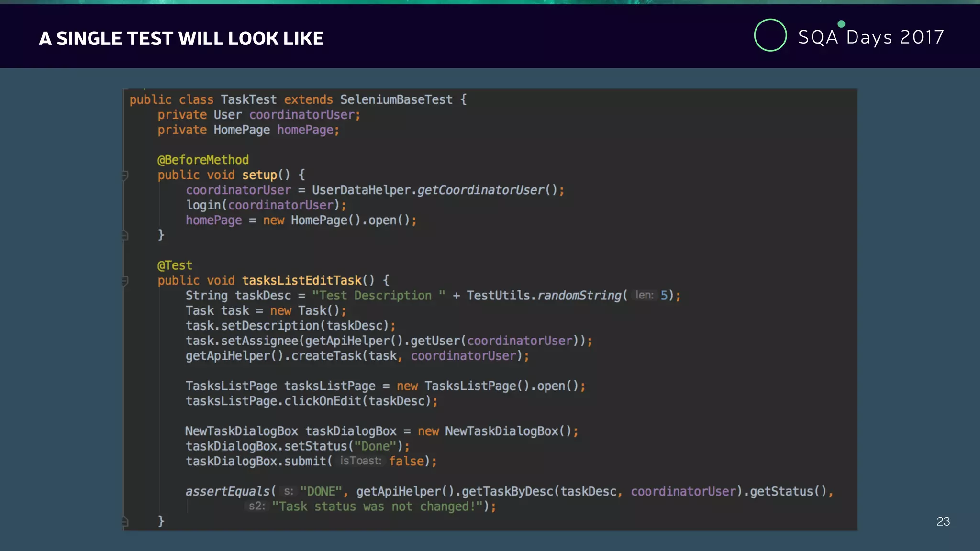Click the SeleniumBaseTest class name
The height and width of the screenshot is (551, 980).
pyautogui.click(x=396, y=99)
